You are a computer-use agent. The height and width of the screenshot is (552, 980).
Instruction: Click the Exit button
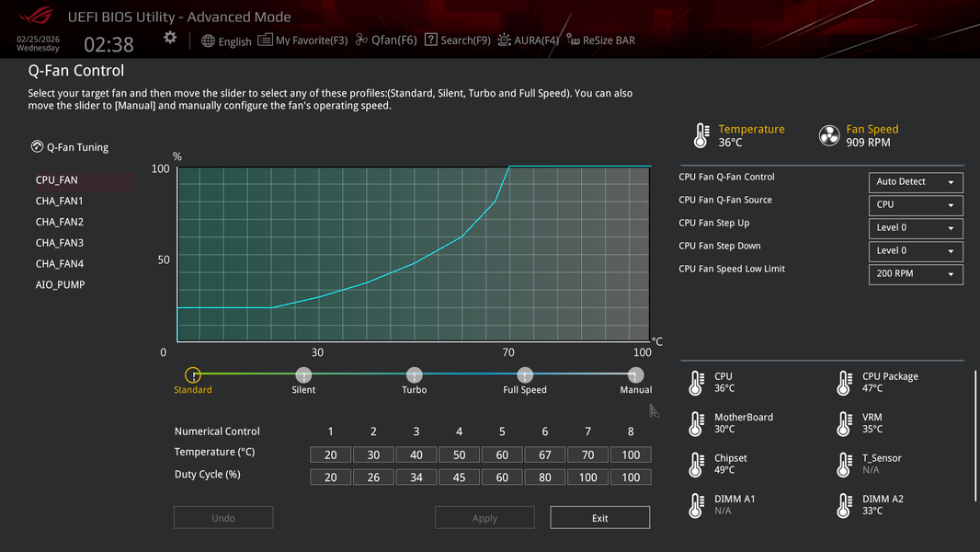(599, 518)
